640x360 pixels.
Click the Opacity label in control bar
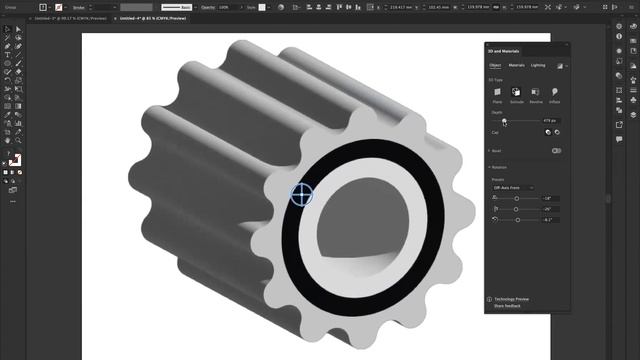(208, 7)
